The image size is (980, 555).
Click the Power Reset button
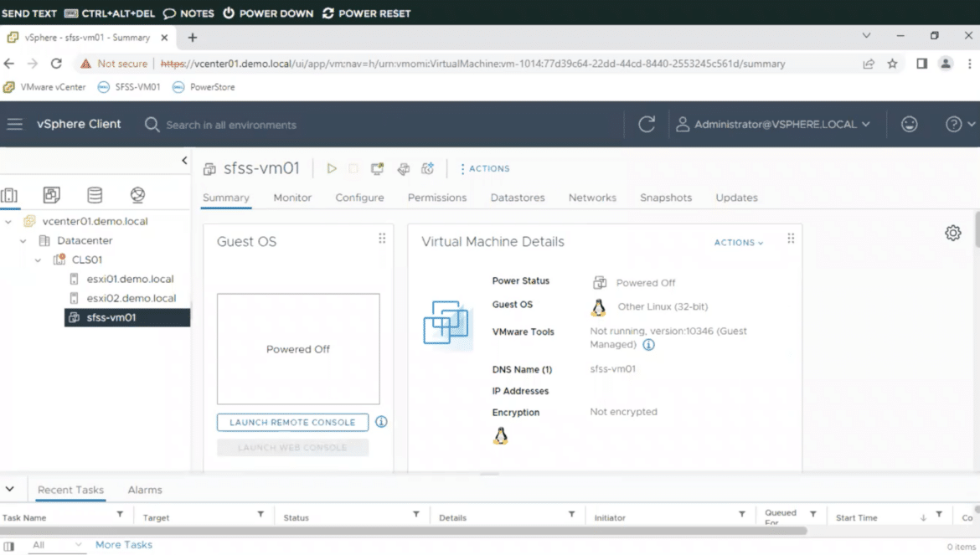pos(366,13)
